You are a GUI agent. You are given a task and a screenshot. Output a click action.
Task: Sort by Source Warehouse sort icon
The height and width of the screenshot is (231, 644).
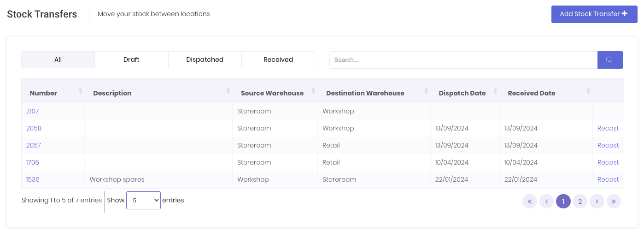[x=313, y=91]
